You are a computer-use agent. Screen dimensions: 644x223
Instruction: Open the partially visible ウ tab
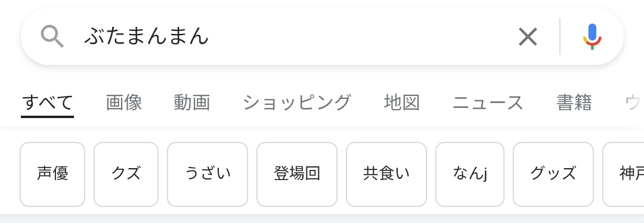pos(634,103)
